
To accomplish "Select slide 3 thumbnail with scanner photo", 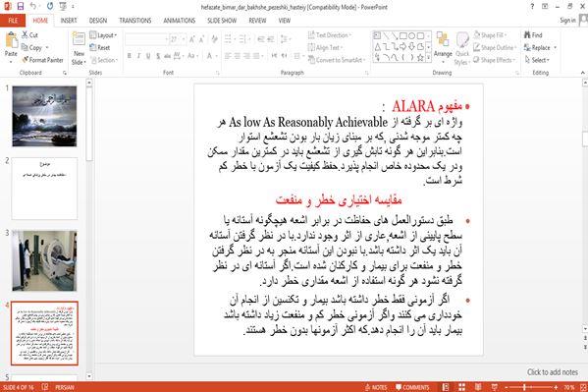I will click(x=44, y=260).
